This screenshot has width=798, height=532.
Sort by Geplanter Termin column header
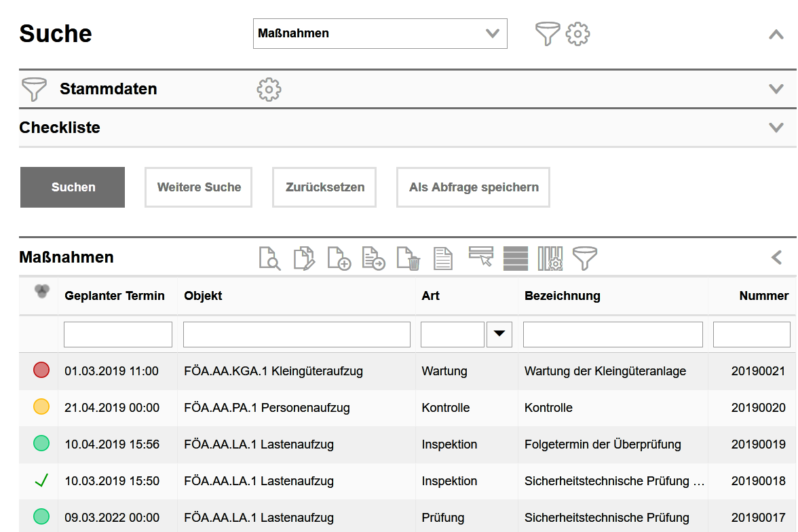115,296
